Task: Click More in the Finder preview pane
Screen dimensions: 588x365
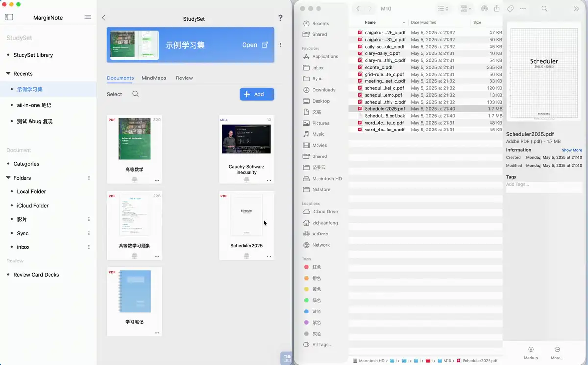Action: tap(557, 353)
